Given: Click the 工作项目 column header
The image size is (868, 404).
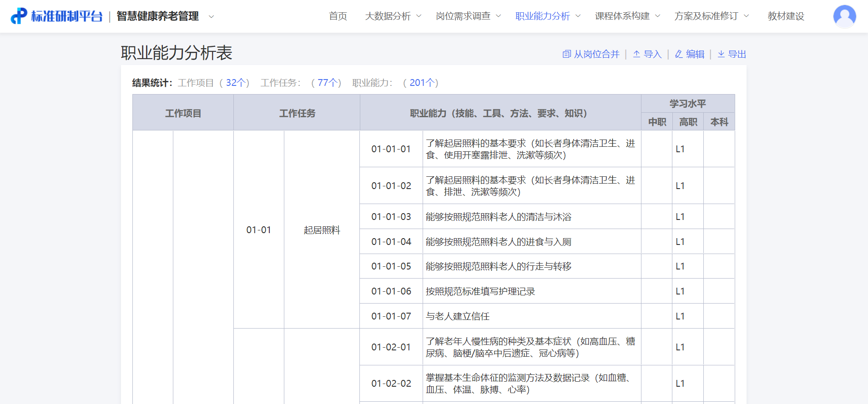Looking at the screenshot, I should [183, 113].
